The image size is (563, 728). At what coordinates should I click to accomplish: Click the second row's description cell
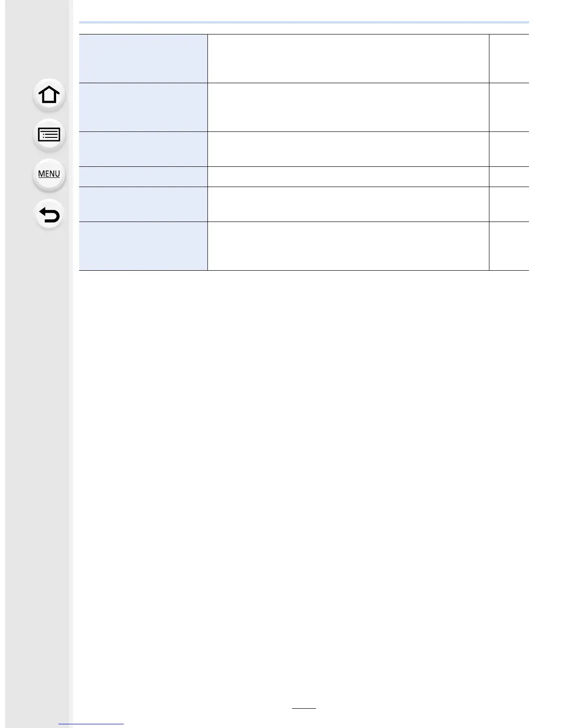348,107
